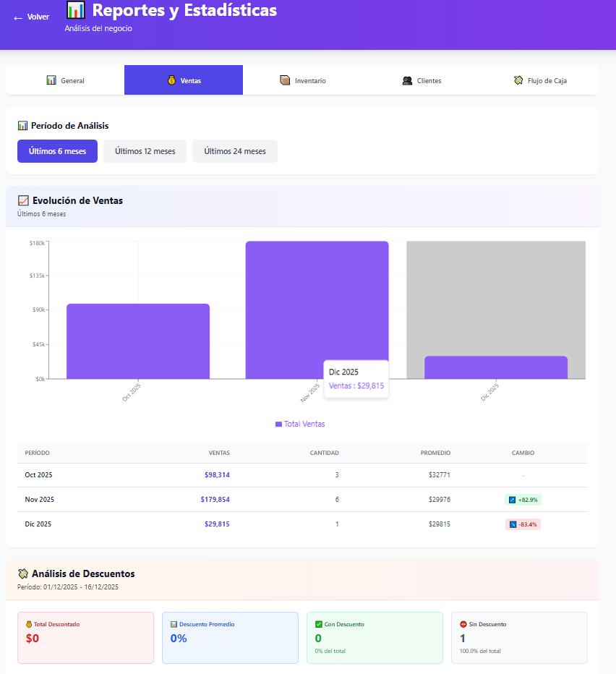Viewport: 616px width, 674px height.
Task: Click the box icon on Inventario tab
Action: [x=285, y=80]
